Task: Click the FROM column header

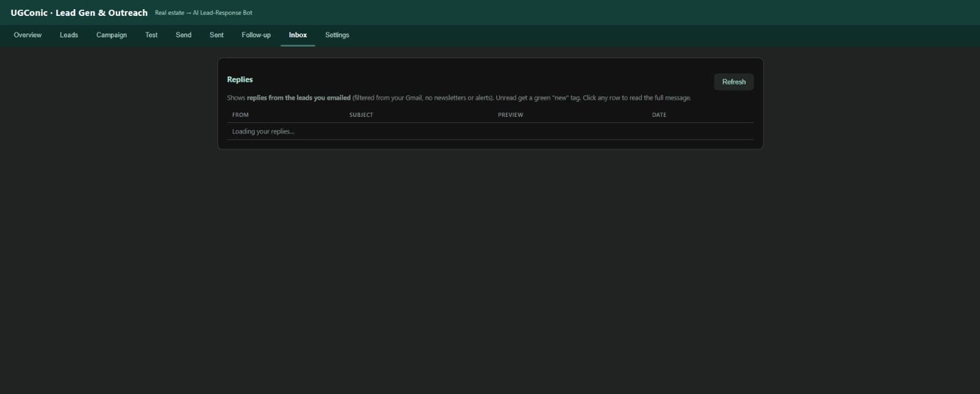Action: [240, 115]
